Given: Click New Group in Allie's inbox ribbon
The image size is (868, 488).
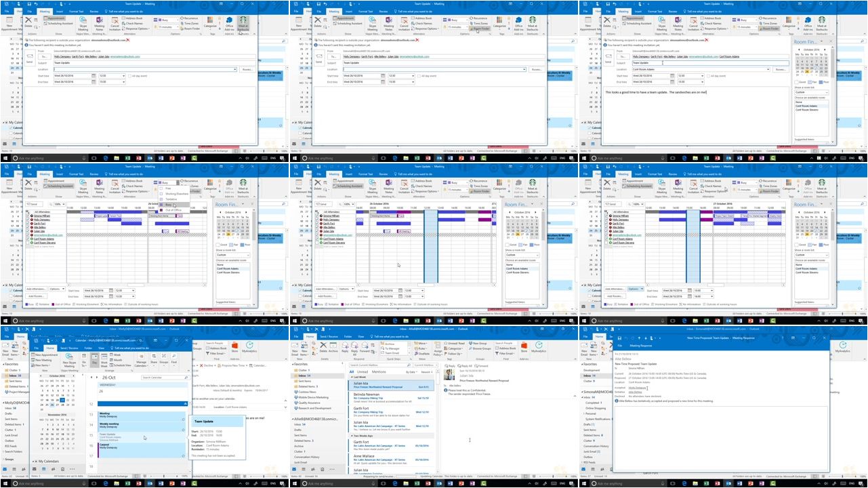Looking at the screenshot, I should coord(478,343).
